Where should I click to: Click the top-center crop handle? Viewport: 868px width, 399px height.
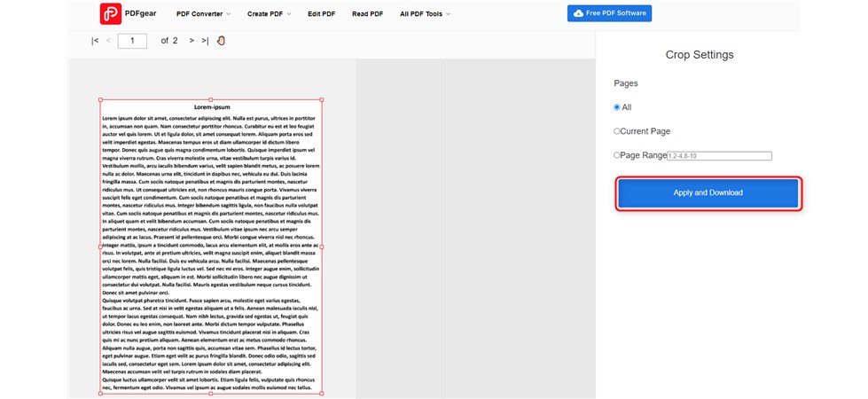click(x=210, y=99)
